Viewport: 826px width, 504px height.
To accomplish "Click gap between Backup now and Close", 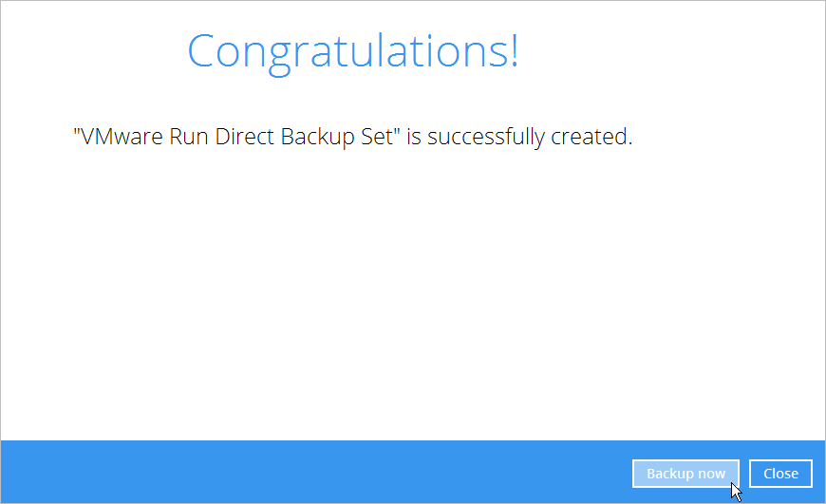I will point(744,474).
